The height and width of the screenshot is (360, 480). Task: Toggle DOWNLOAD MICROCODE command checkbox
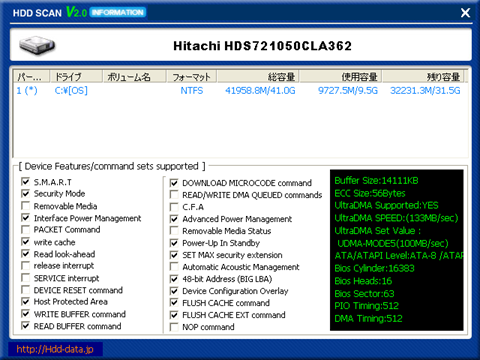click(x=174, y=183)
